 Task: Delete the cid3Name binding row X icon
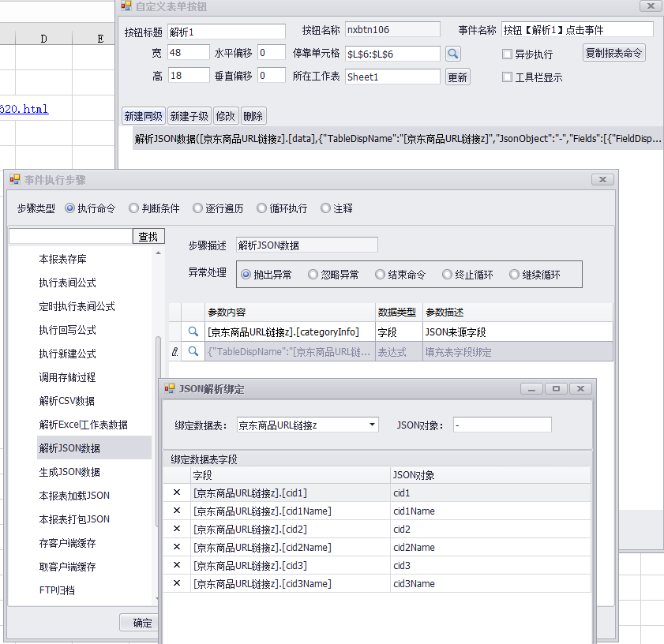click(177, 584)
